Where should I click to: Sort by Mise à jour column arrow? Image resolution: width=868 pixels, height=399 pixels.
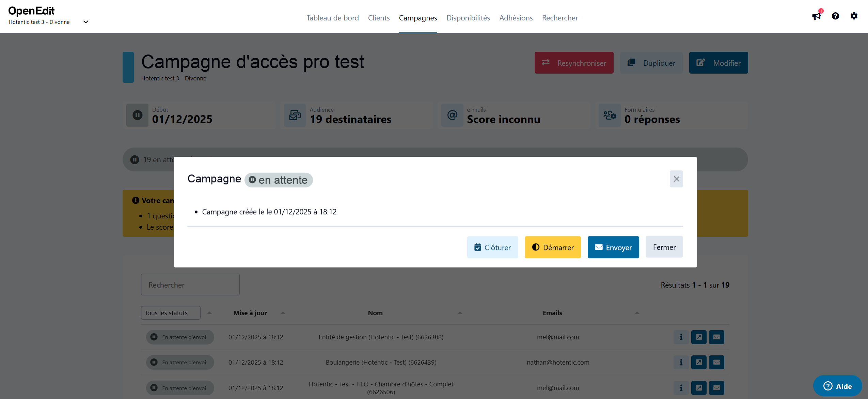(x=283, y=313)
